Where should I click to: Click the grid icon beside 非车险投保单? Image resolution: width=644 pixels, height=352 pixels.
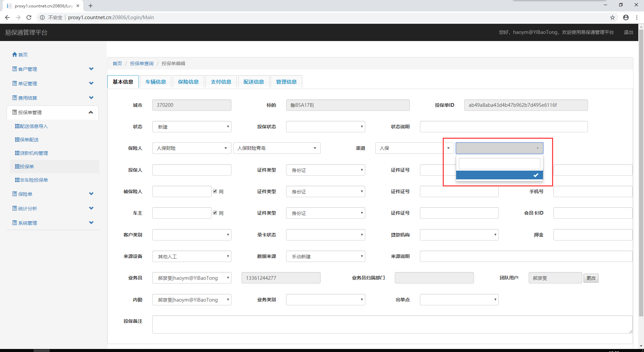click(17, 180)
